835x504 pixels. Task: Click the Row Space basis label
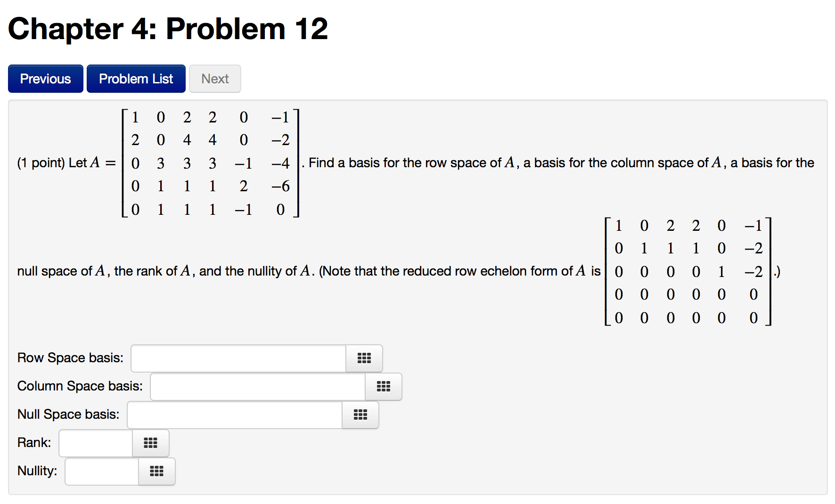point(70,358)
